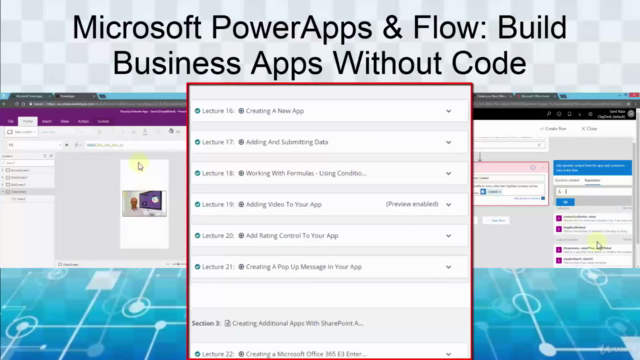Expand Lecture 17 Adding And Submitting Data
Viewport: 640px width, 360px height.
tap(449, 142)
